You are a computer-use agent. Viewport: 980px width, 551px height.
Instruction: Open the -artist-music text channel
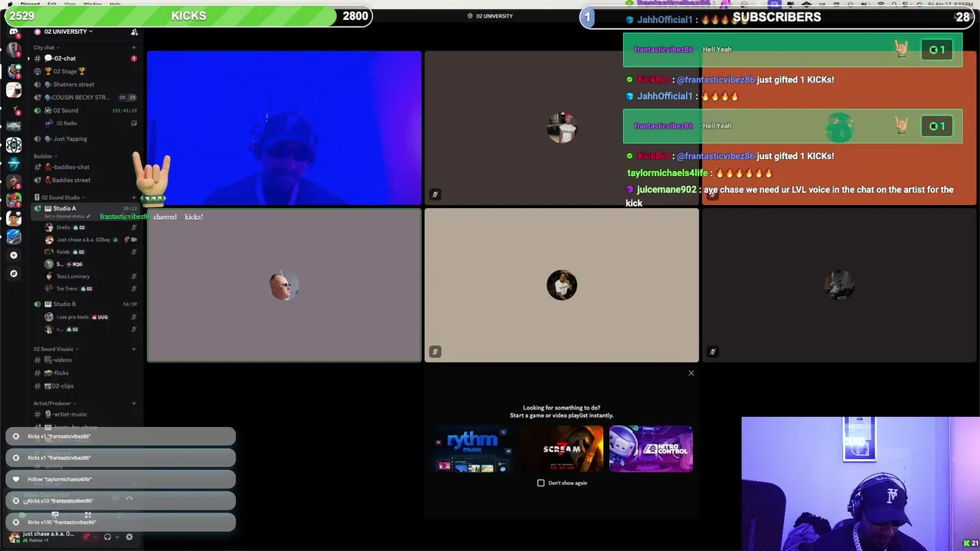click(85, 414)
